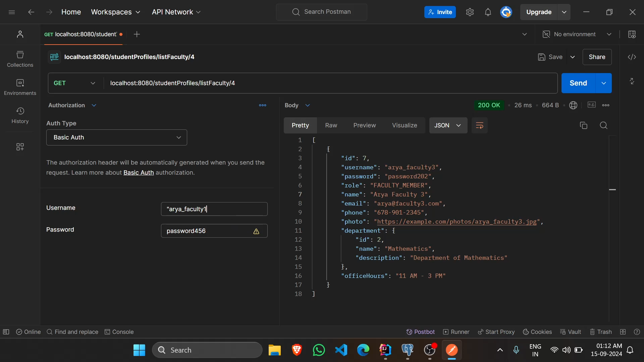Screen dimensions: 644x362
Task: Click the Invite button
Action: (x=440, y=12)
